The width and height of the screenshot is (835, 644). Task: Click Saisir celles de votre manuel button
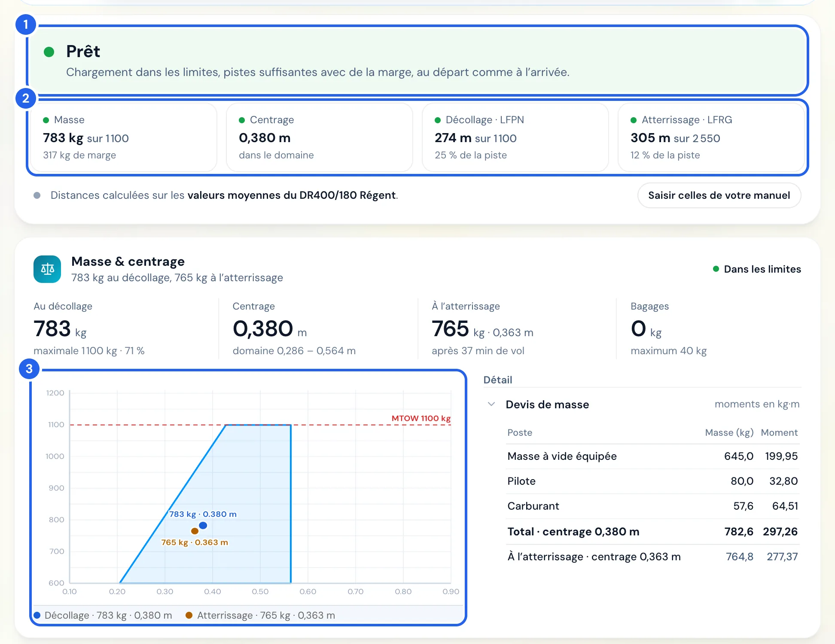coord(719,195)
